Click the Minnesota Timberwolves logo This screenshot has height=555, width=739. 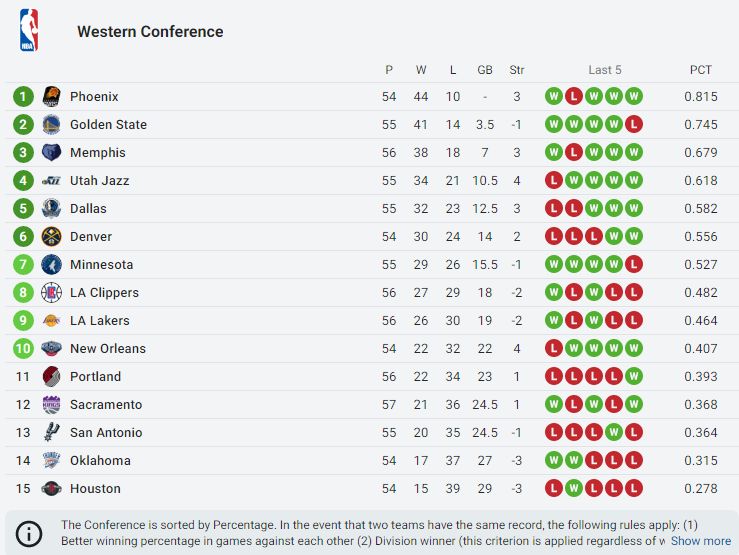coord(51,265)
